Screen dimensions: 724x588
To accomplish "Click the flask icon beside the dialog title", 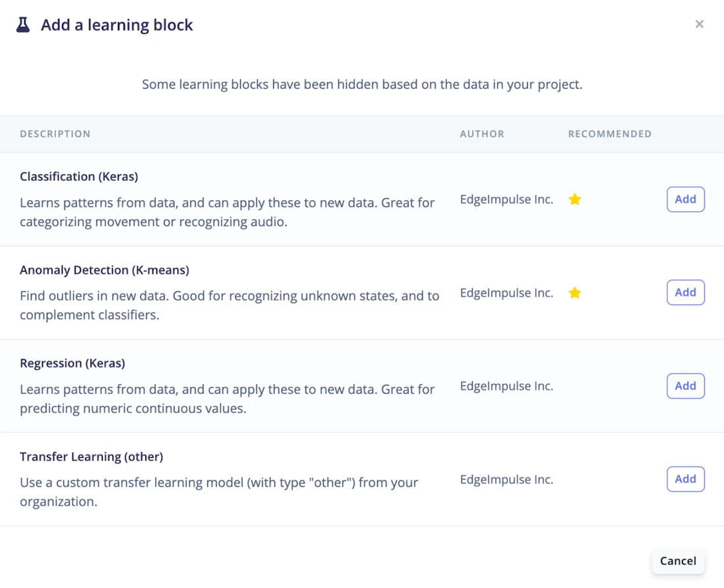I will tap(23, 25).
